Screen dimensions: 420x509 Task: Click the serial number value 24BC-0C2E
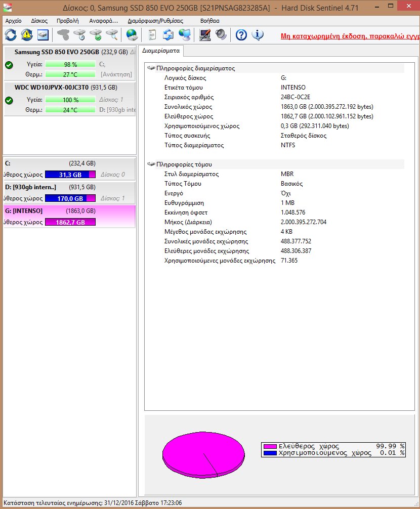[296, 97]
